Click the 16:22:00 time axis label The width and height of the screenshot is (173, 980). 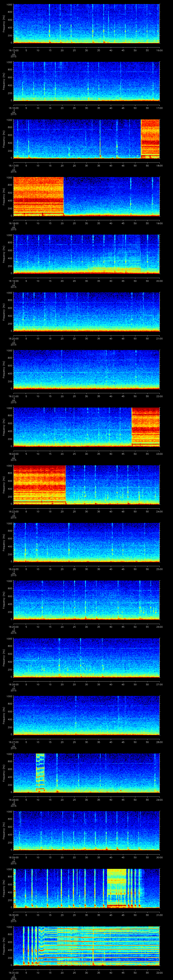[14, 454]
